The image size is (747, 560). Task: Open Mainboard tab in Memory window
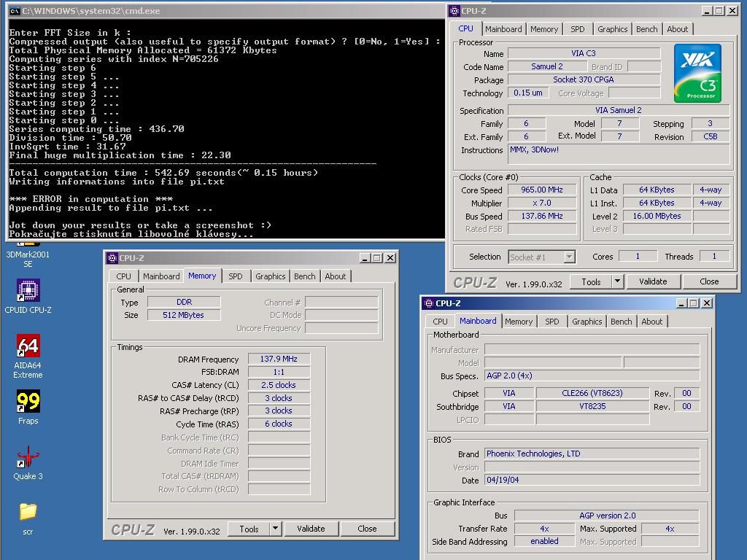pyautogui.click(x=161, y=276)
